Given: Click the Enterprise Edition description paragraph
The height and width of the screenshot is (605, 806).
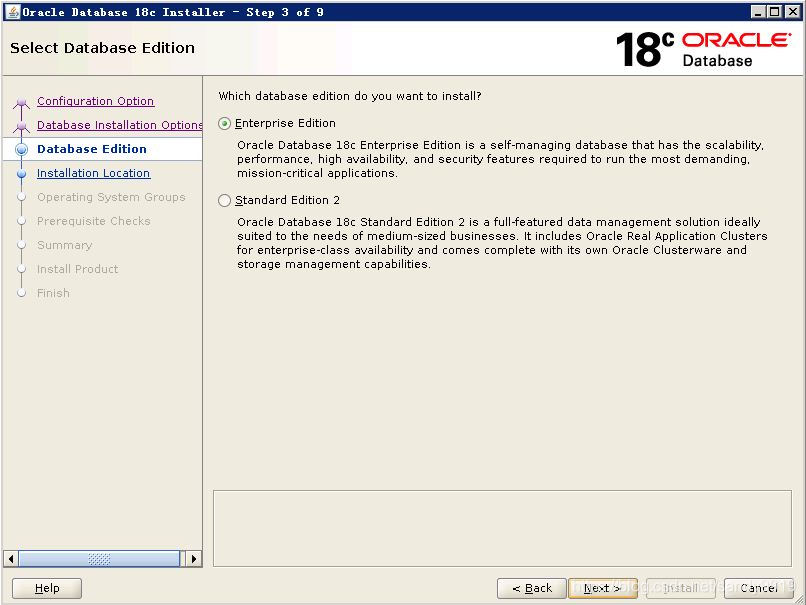Looking at the screenshot, I should pos(501,159).
